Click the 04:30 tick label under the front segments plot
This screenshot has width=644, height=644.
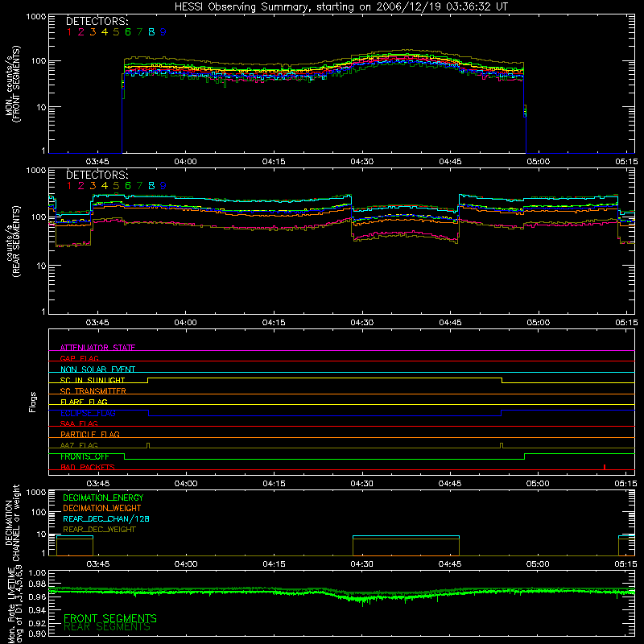[361, 162]
